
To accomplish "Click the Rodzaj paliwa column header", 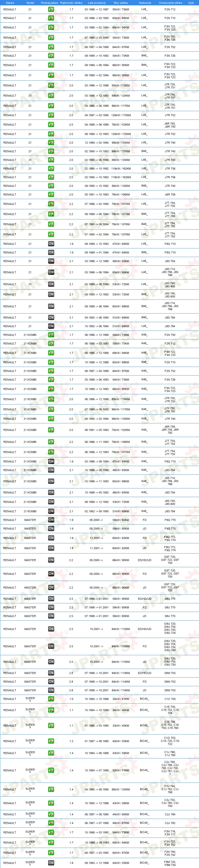I will [x=49, y=3].
